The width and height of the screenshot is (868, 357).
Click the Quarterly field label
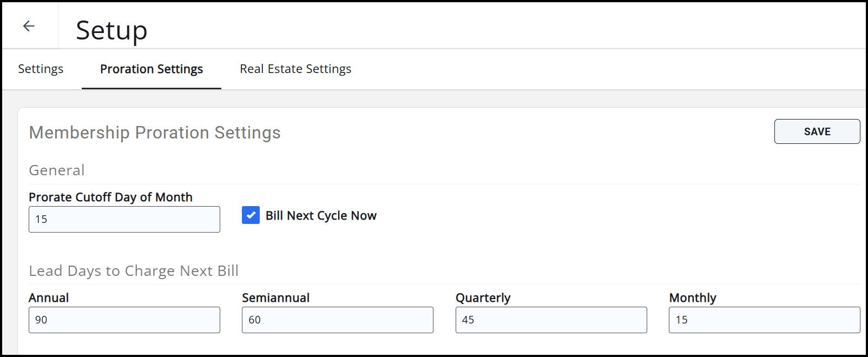tap(483, 298)
